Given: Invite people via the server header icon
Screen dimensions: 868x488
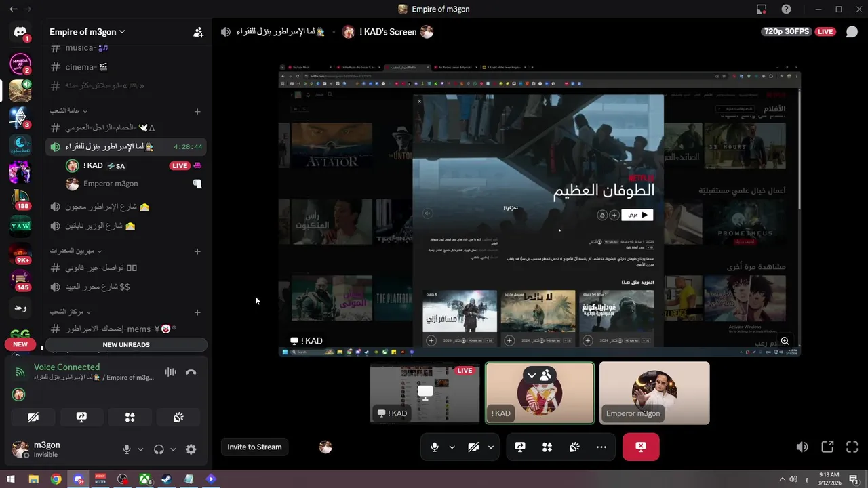Looking at the screenshot, I should [x=198, y=32].
